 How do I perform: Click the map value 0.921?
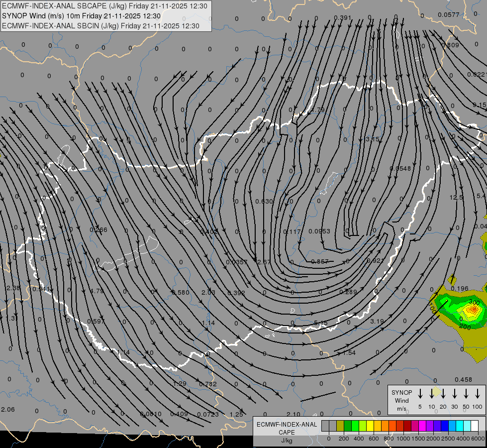(376, 260)
